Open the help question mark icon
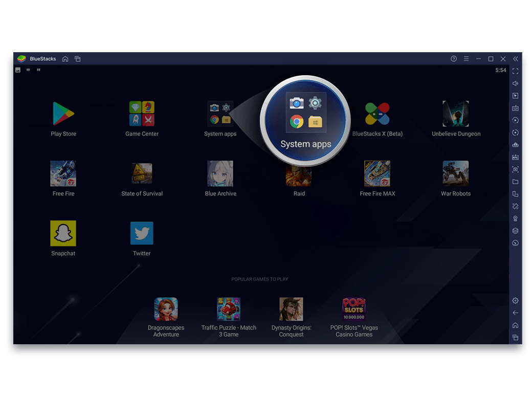 454,59
